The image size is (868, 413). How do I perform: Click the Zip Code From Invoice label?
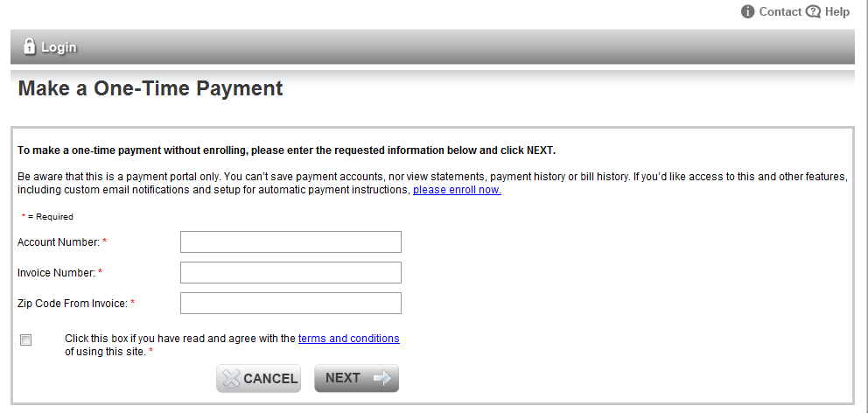click(76, 303)
